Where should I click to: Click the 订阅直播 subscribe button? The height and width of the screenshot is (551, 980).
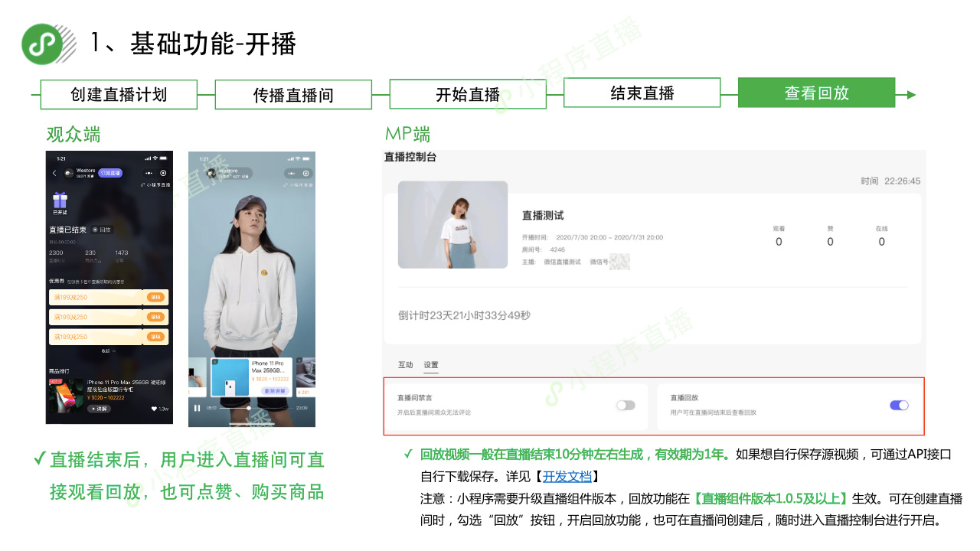(x=109, y=173)
